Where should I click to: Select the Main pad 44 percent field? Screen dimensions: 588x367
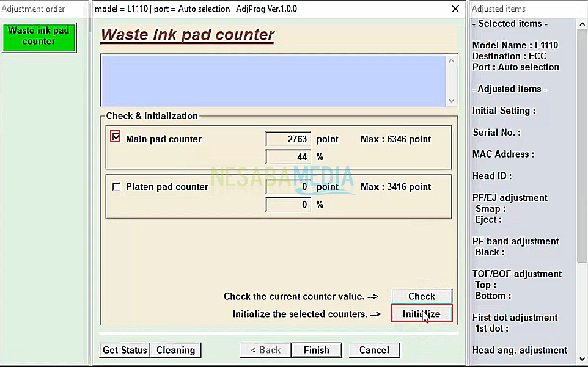pyautogui.click(x=288, y=157)
